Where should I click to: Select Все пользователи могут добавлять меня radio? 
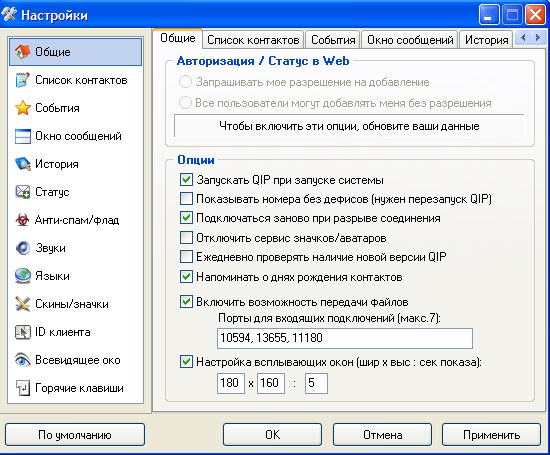tap(185, 103)
